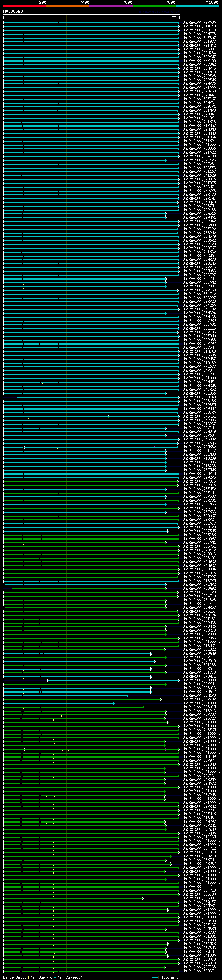Open hit UniRef100_Q2PF08
The height and width of the screenshot is (980, 222).
(199, 76)
